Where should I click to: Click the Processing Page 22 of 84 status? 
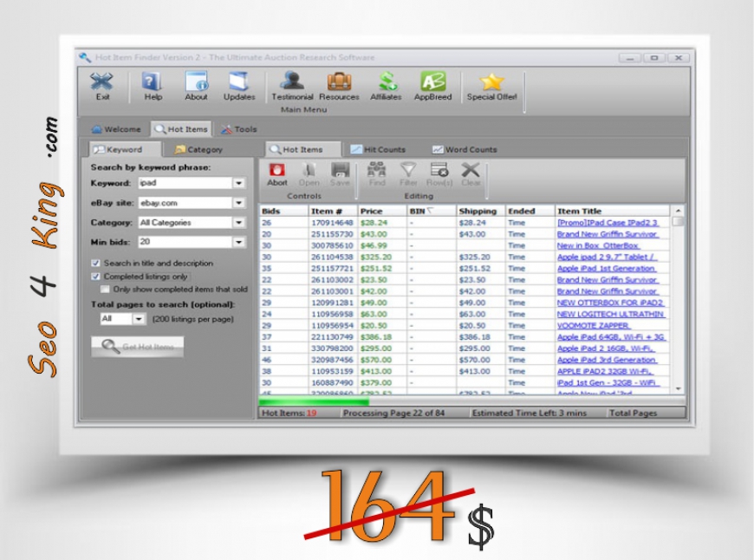point(393,413)
